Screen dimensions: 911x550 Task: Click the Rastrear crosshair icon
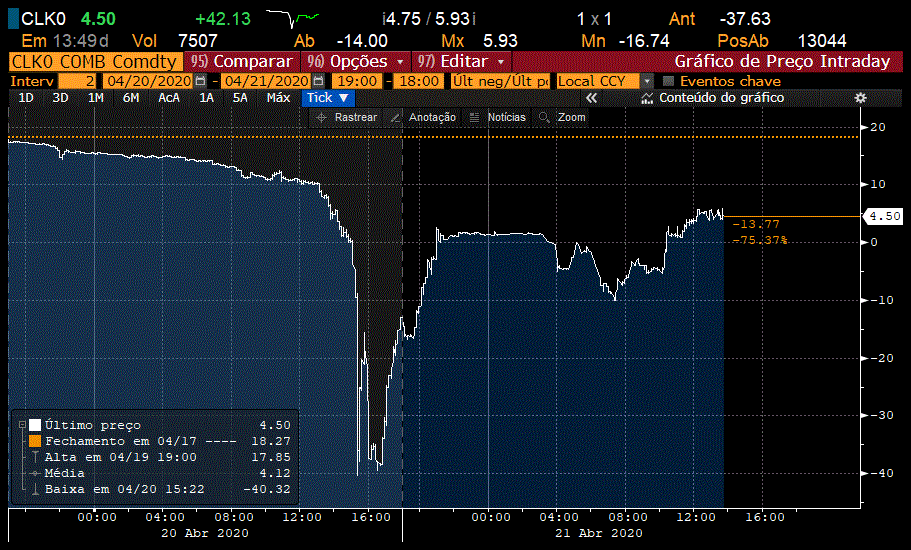321,118
